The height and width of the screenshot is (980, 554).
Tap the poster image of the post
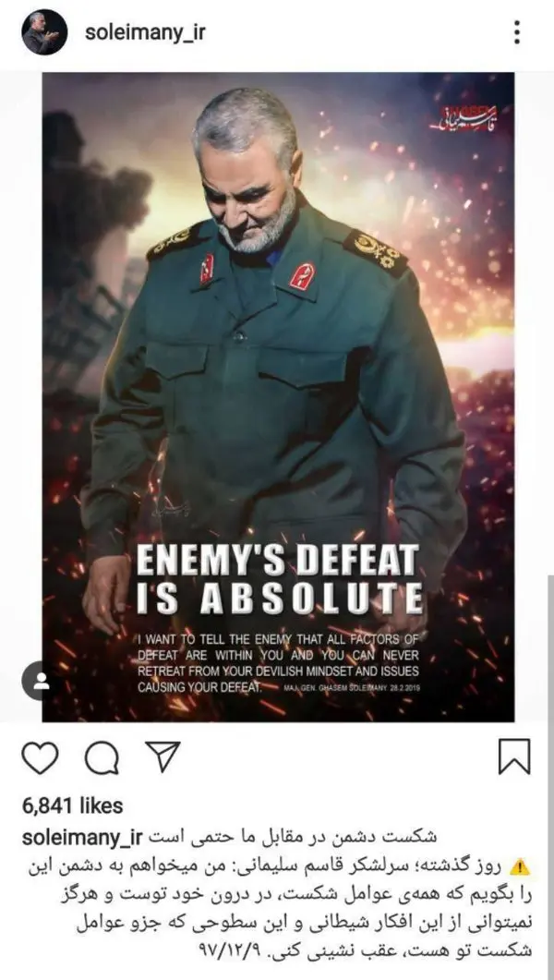[x=278, y=397]
